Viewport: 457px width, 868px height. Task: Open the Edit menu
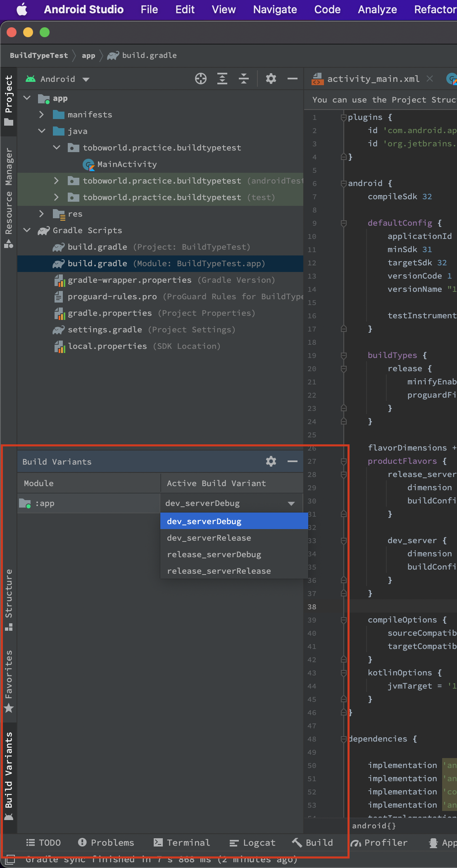[185, 10]
